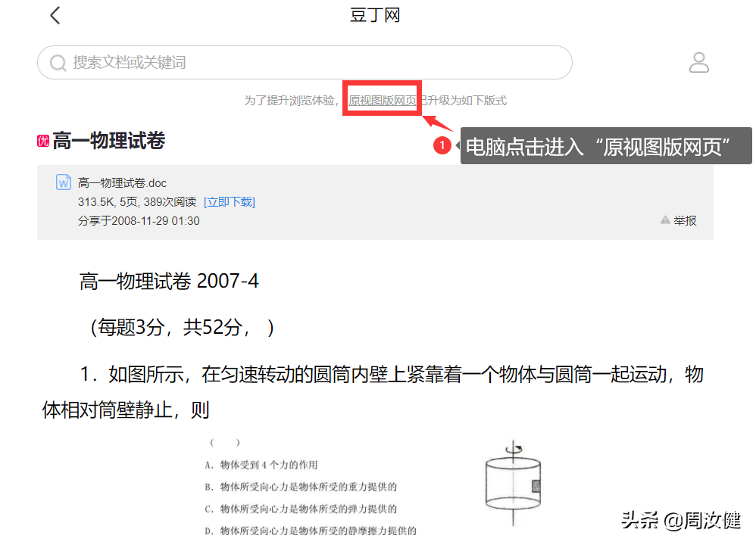Click the 分享于2008-11-29 01:30 text
This screenshot has width=756, height=545.
point(139,221)
